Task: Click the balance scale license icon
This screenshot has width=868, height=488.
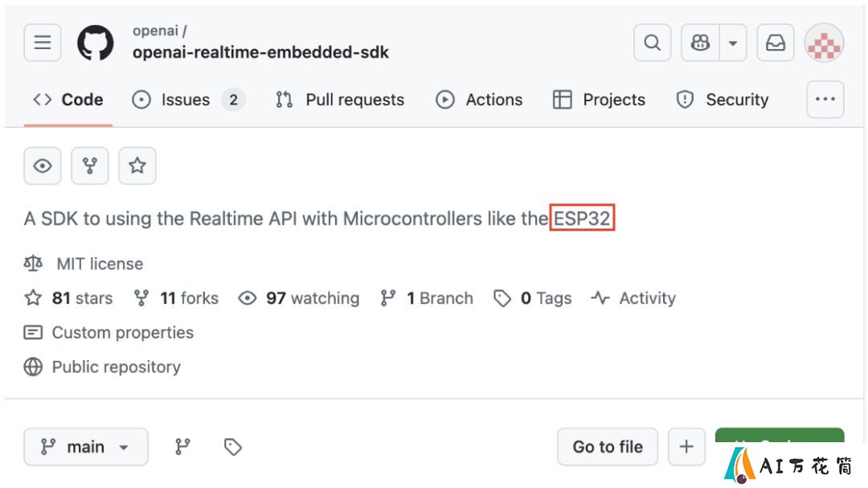Action: click(33, 264)
